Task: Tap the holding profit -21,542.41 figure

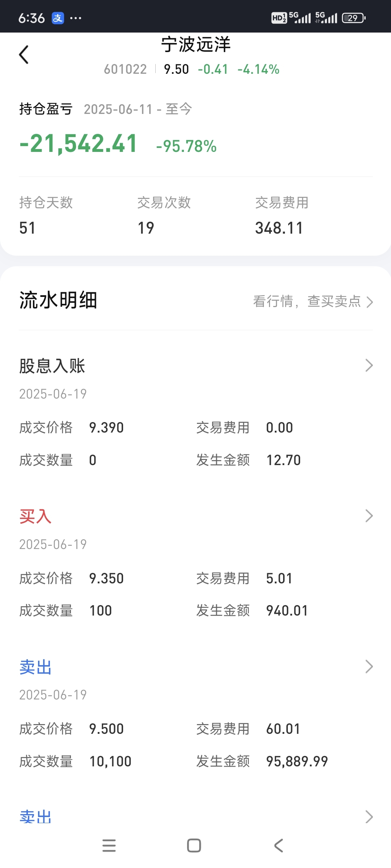Action: (x=78, y=144)
